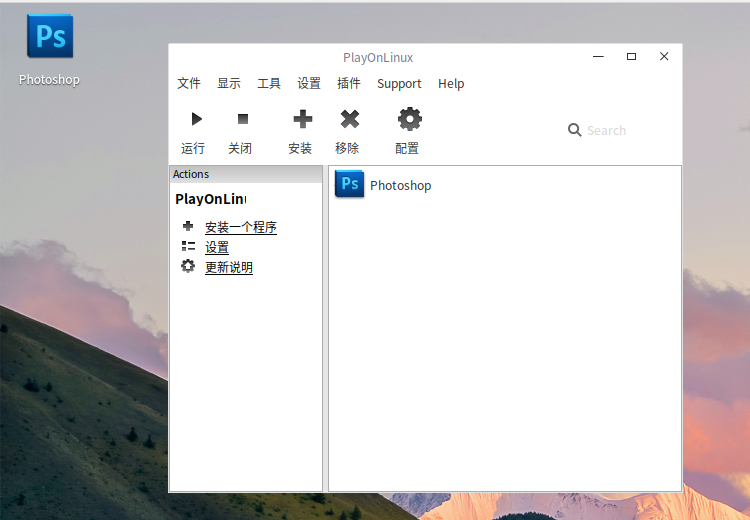Viewport: 750px width, 520px height.
Task: Click the Photoshop desktop shortcut icon
Action: [x=50, y=36]
